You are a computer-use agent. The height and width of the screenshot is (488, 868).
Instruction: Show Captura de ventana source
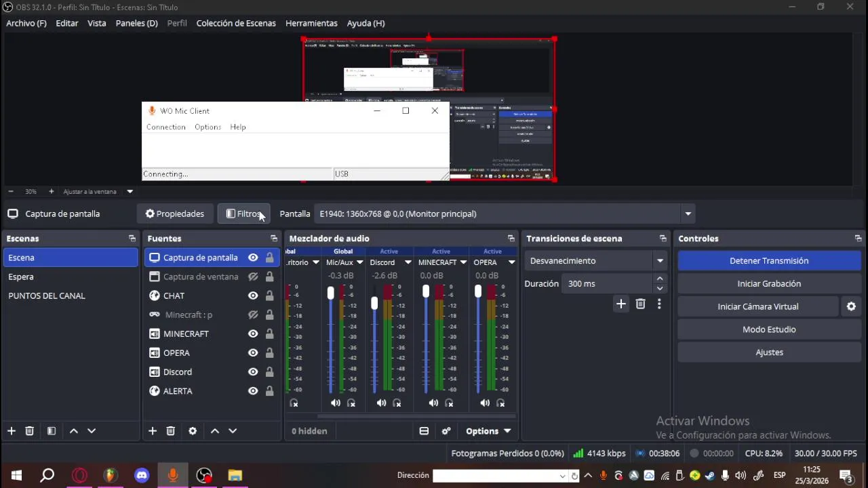(253, 277)
